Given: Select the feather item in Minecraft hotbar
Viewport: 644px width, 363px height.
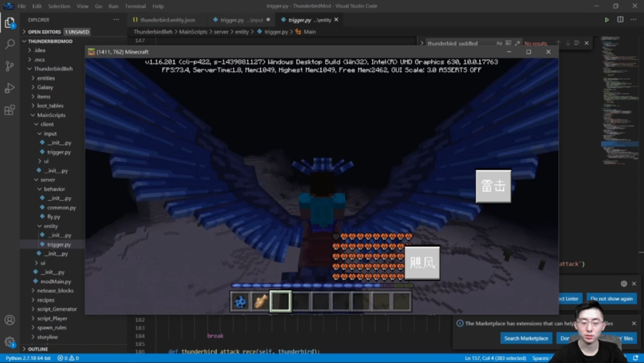Looking at the screenshot, I should (x=261, y=302).
